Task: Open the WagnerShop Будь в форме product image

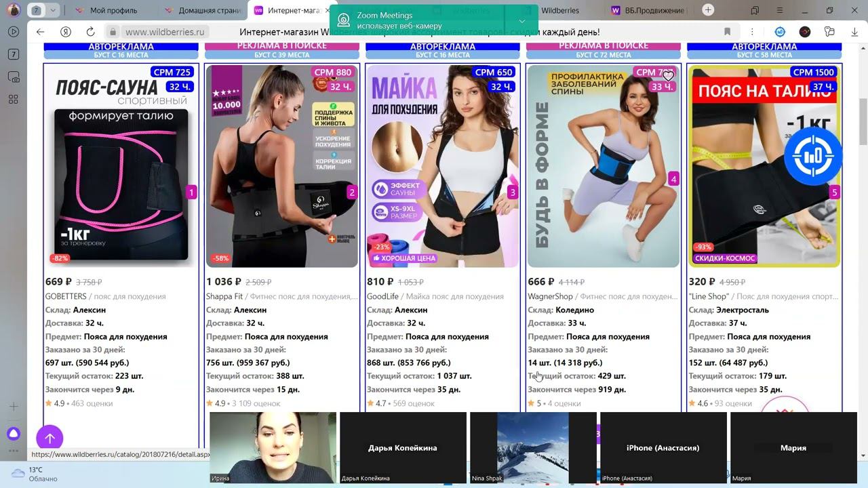Action: tap(604, 166)
